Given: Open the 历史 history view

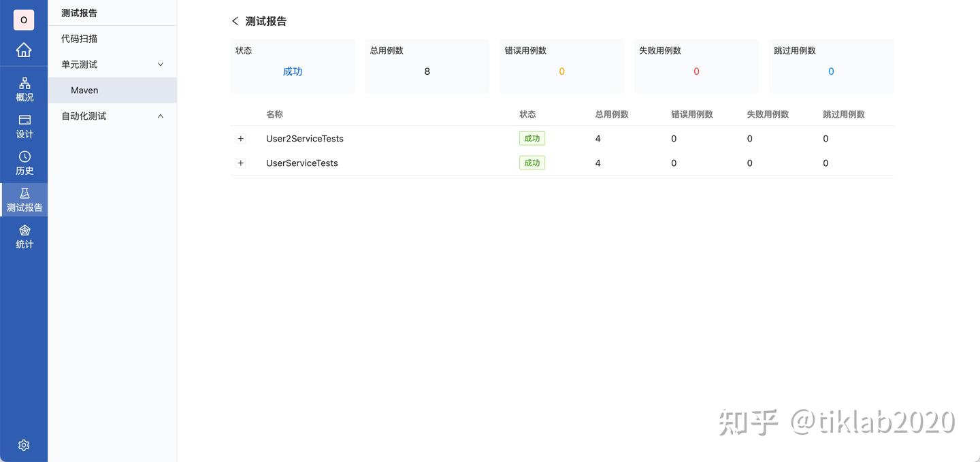Looking at the screenshot, I should [x=24, y=163].
